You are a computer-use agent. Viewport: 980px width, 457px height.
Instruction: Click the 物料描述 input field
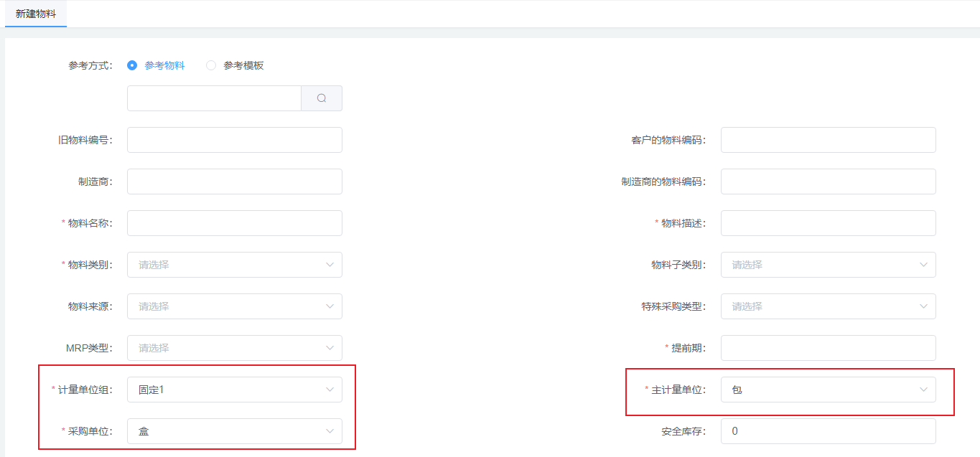tap(828, 223)
